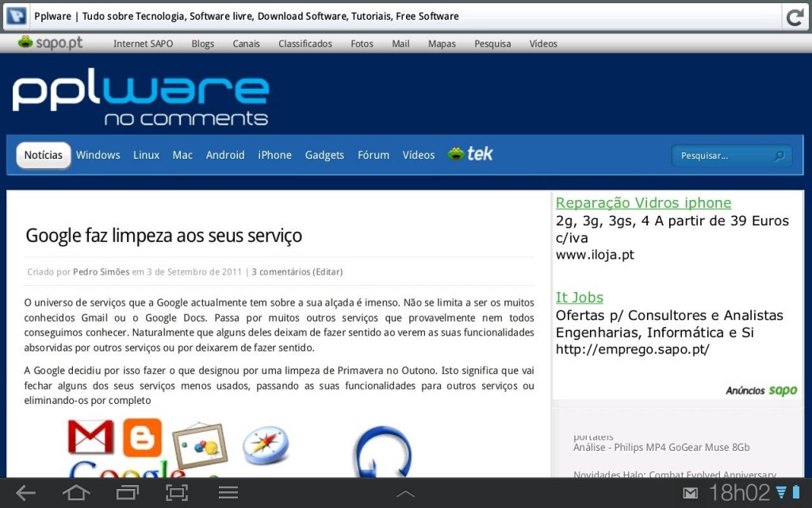Open the Pesquisa link in the SAPO bar
This screenshot has width=812, height=508.
click(x=492, y=44)
